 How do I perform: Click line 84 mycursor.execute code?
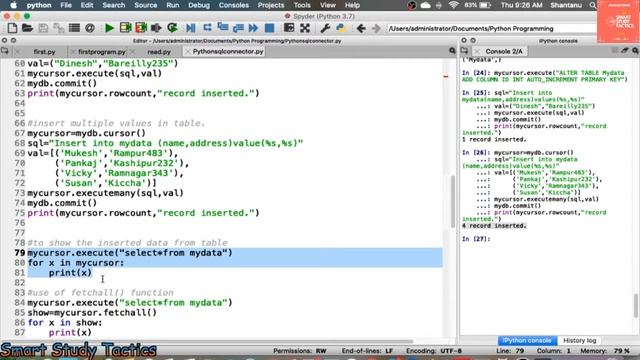(130, 303)
